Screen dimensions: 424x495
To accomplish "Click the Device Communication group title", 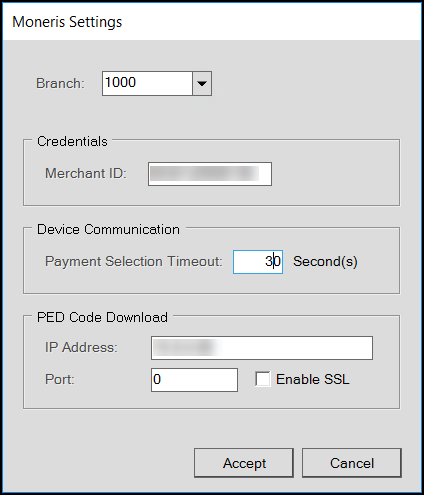I will (108, 229).
